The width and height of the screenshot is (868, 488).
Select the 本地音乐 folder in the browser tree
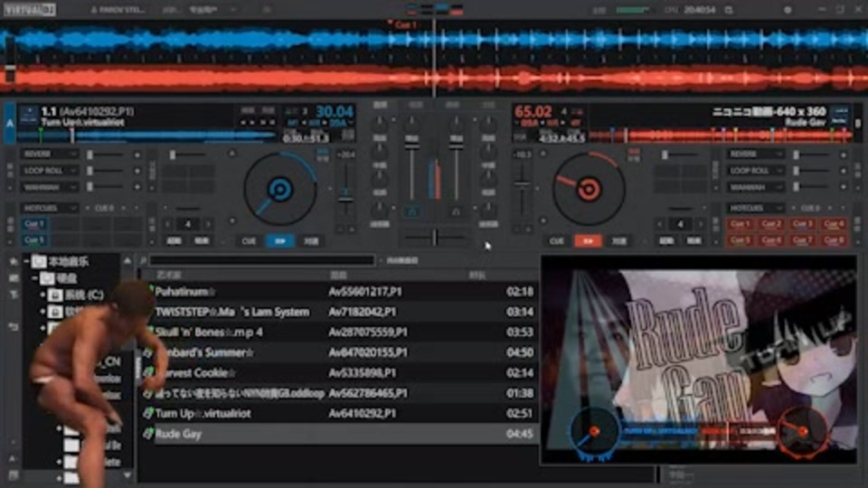(61, 261)
